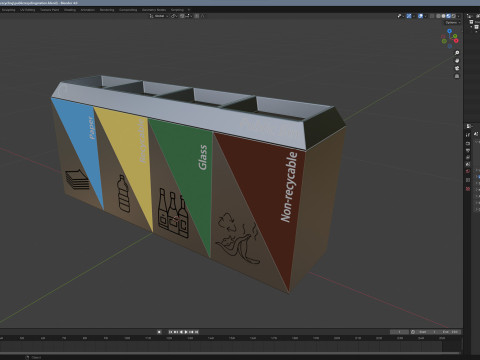This screenshot has height=360, width=480.
Task: Open the Rendering workspace tab
Action: 107,10
